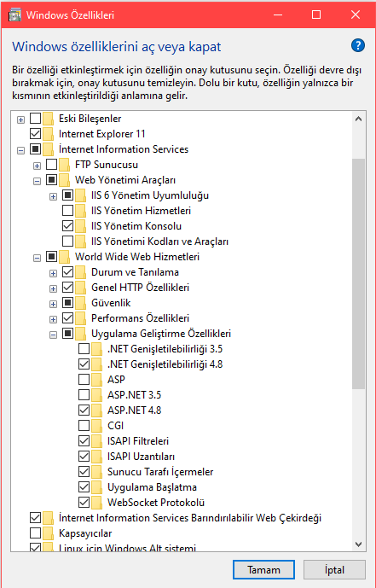Select the WebSocket Protokolü label
This screenshot has width=376, height=588.
pos(156,502)
